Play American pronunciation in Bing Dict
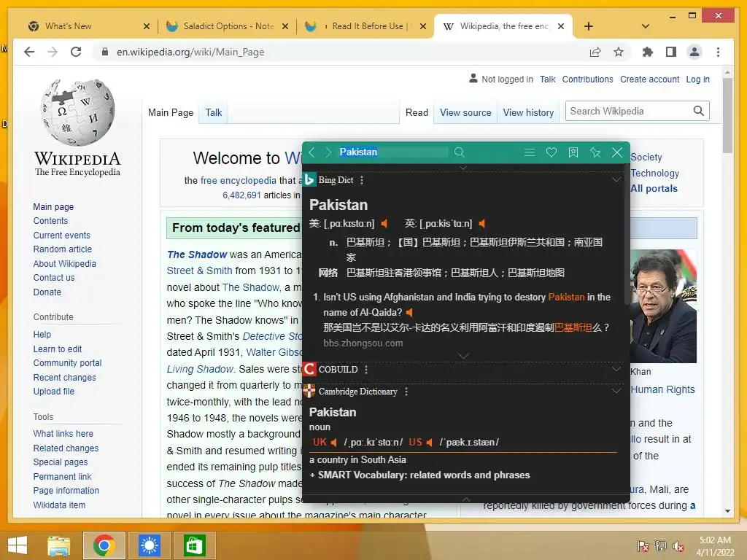 coord(384,223)
